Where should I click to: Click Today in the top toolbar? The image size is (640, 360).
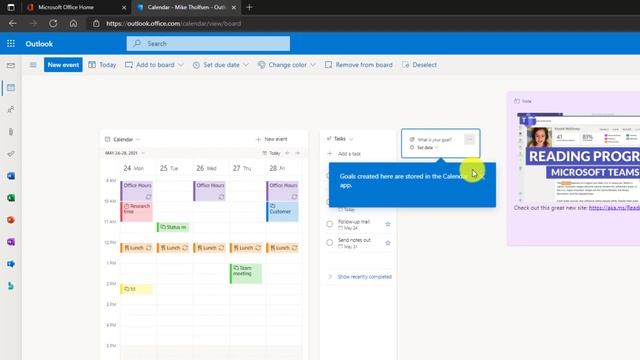102,65
